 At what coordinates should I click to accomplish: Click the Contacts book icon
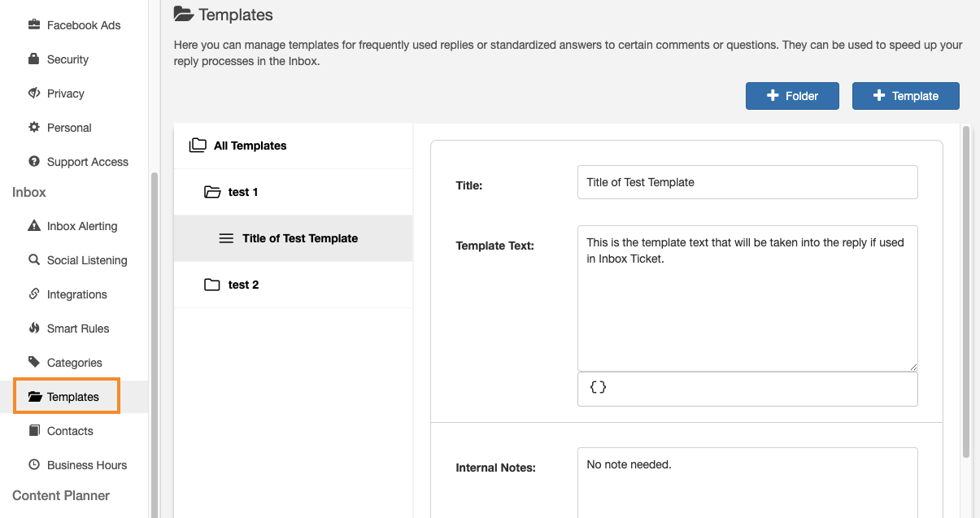pos(34,431)
